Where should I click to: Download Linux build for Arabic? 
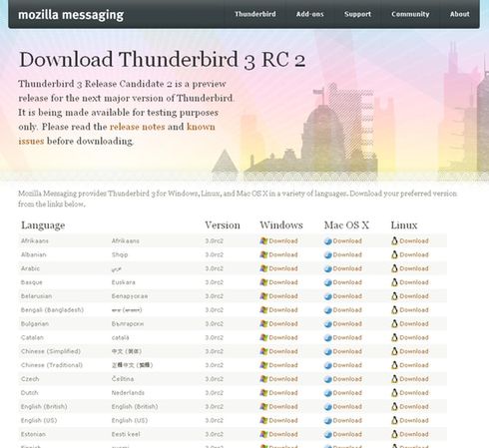point(414,268)
